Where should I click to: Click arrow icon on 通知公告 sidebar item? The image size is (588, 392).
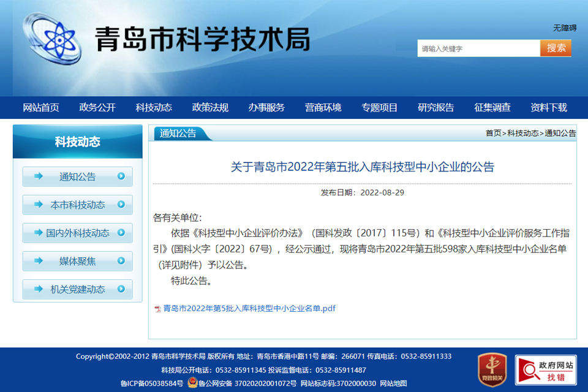point(38,176)
